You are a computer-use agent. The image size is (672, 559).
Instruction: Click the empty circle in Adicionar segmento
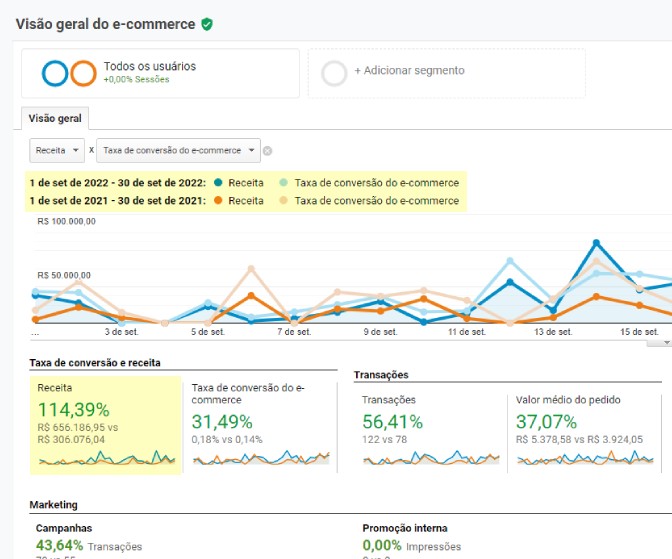click(x=334, y=73)
